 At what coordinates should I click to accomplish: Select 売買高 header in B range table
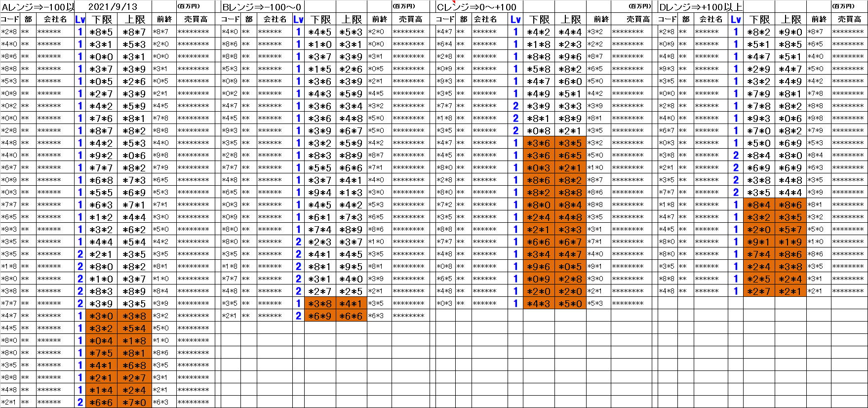tap(411, 19)
